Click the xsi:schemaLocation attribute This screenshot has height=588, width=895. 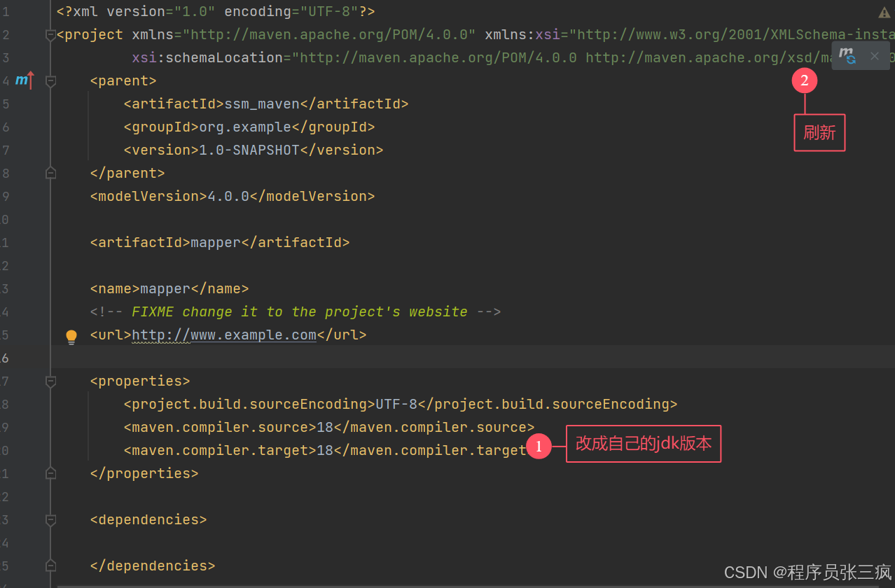click(x=207, y=57)
